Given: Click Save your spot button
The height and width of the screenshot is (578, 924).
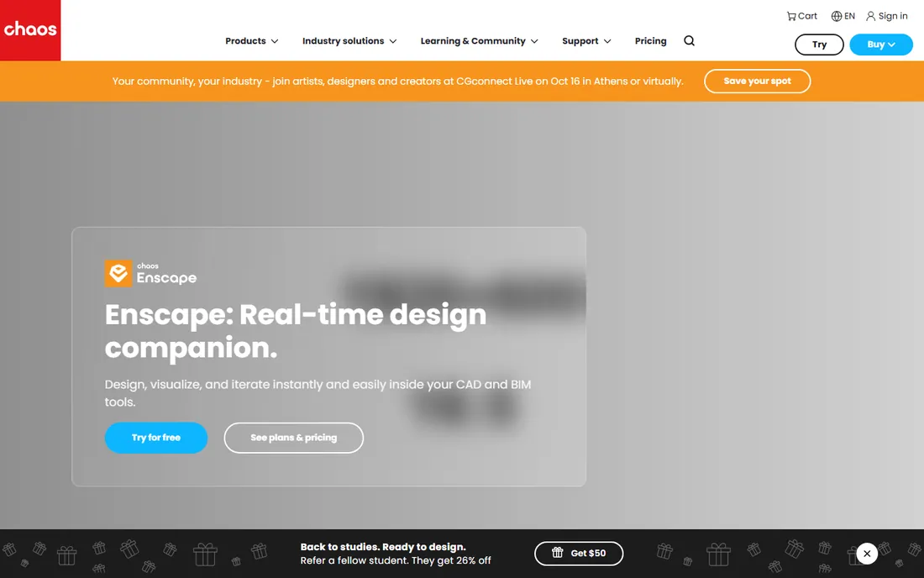Looking at the screenshot, I should coord(757,81).
